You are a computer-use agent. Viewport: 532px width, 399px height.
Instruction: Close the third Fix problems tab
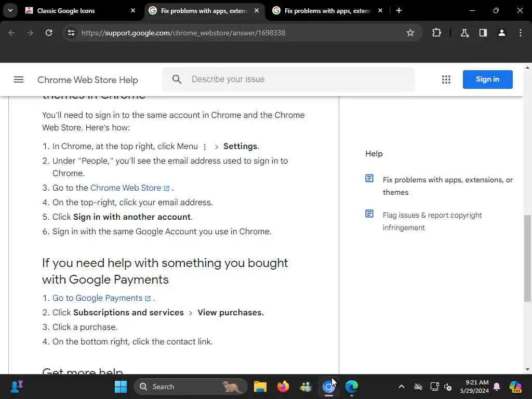[380, 10]
